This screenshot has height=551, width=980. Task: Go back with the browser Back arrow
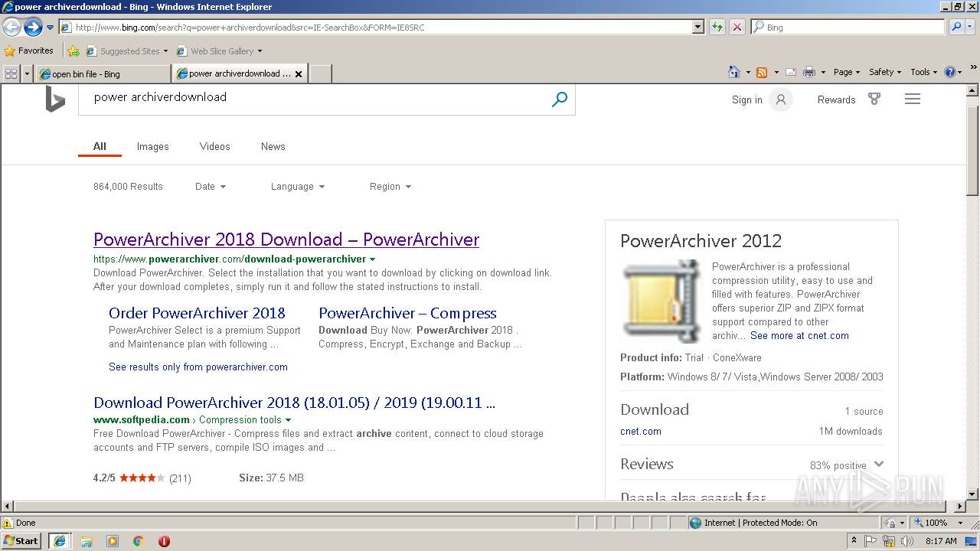[x=11, y=27]
